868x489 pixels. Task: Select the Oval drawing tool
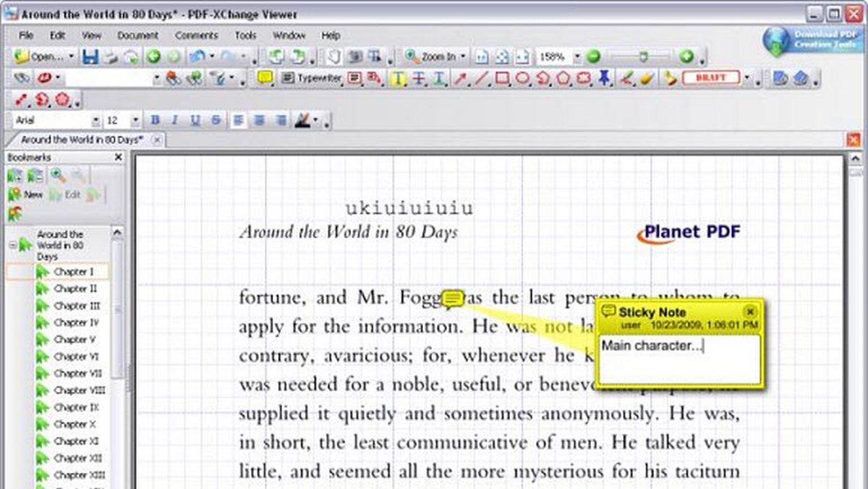(x=522, y=77)
